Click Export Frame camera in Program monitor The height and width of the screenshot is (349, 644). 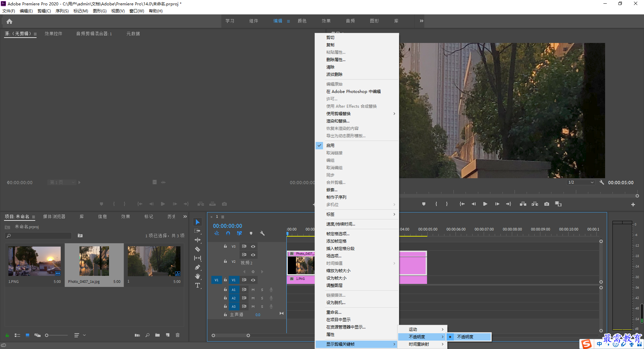pyautogui.click(x=547, y=204)
